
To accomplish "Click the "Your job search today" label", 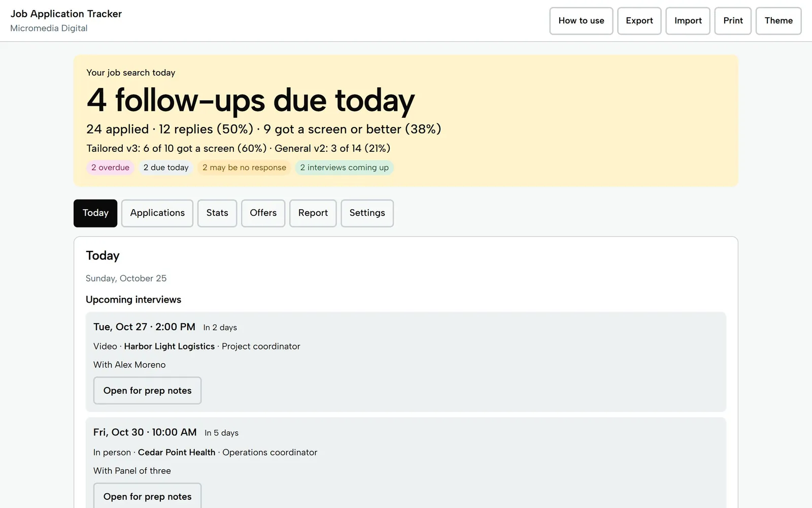I will [131, 73].
